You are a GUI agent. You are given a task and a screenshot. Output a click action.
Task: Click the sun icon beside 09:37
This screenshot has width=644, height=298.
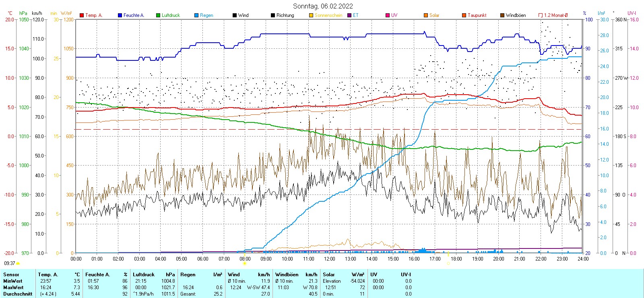18,263
